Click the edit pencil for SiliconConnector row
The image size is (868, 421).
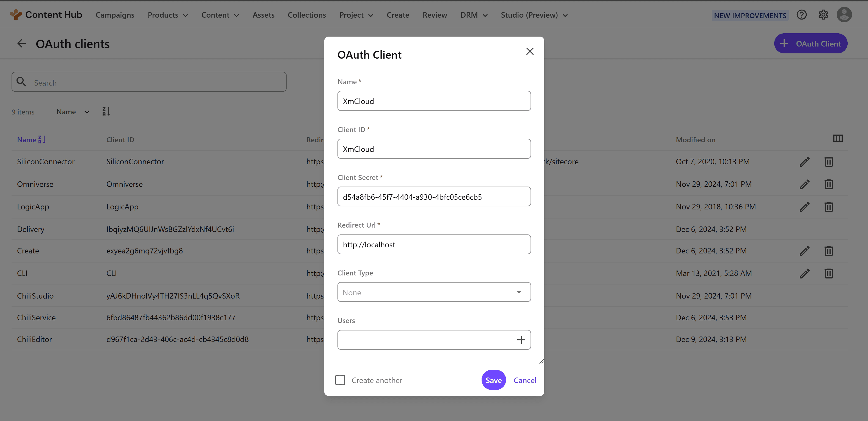click(x=804, y=162)
